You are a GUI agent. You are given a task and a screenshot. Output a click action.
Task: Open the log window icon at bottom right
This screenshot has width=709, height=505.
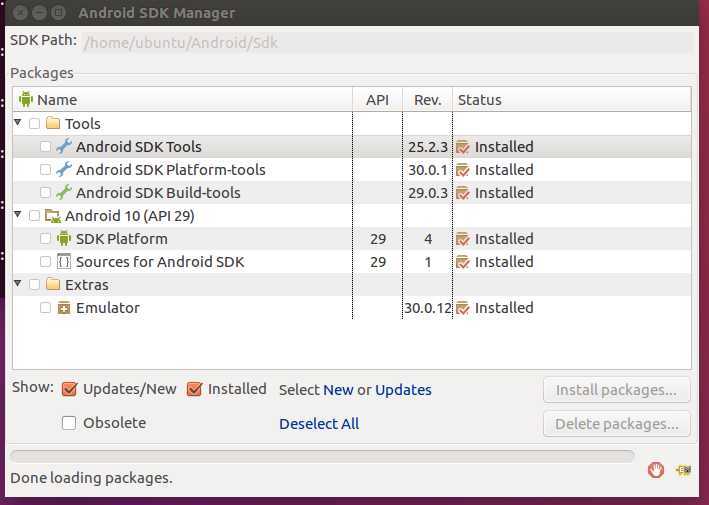[x=683, y=470]
